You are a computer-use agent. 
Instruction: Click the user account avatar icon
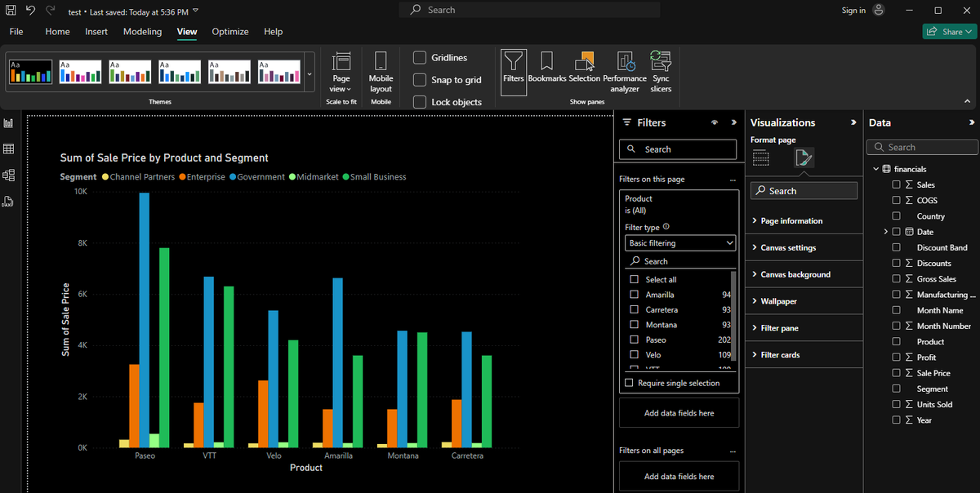tap(879, 10)
